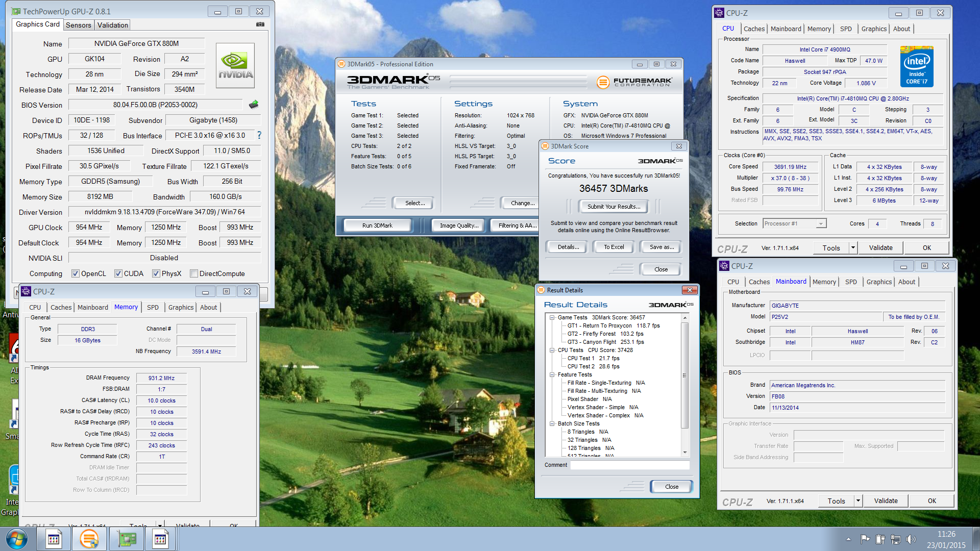Toggle the DirectCompute checkbox

click(x=194, y=273)
